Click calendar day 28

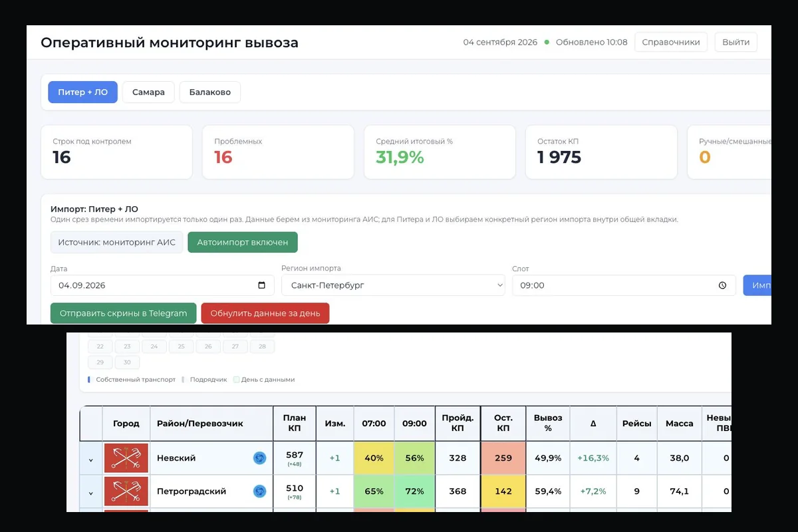263,346
